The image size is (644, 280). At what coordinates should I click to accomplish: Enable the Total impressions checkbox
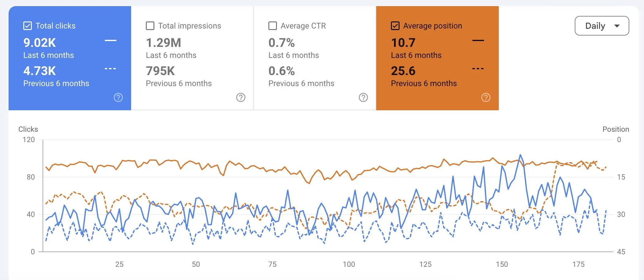pyautogui.click(x=150, y=26)
